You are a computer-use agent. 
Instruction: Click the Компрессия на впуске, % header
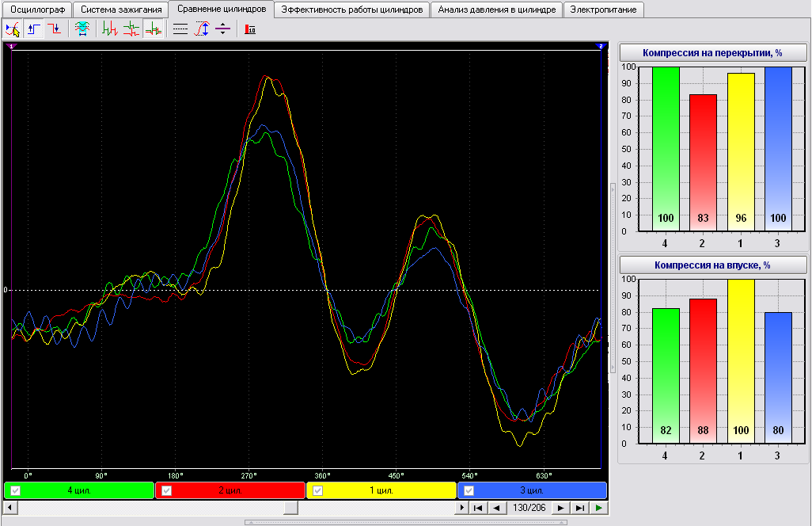[x=712, y=265]
